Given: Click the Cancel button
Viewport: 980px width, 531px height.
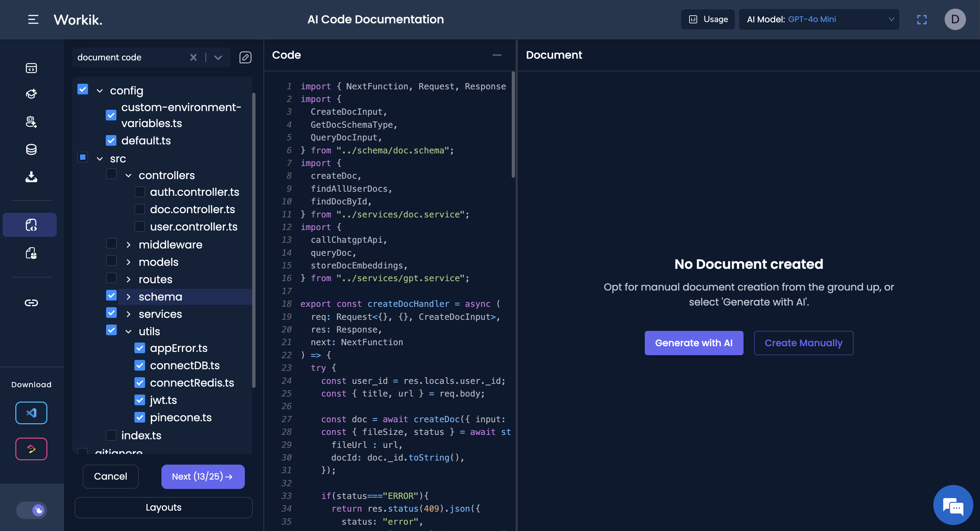Looking at the screenshot, I should (x=110, y=477).
